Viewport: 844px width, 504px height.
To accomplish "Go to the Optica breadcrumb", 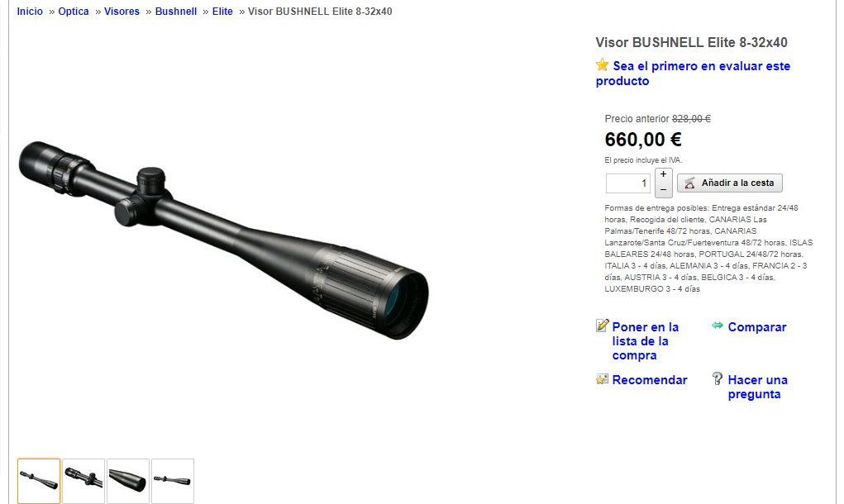I will pyautogui.click(x=74, y=12).
